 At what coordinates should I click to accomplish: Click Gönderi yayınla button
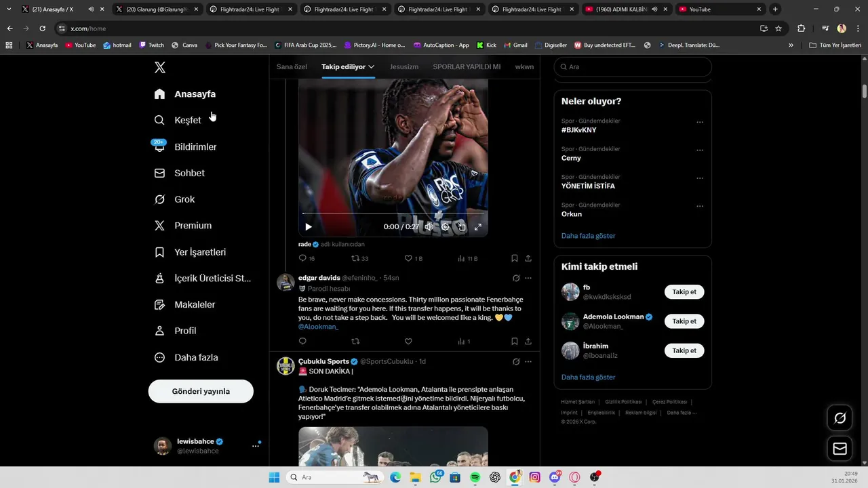point(201,391)
